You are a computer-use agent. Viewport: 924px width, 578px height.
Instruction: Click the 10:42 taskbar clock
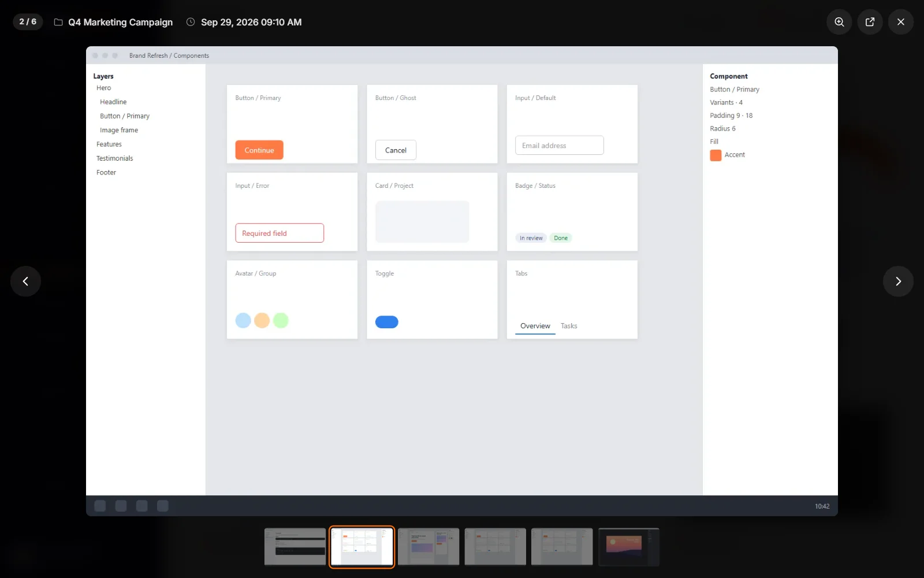pyautogui.click(x=822, y=506)
